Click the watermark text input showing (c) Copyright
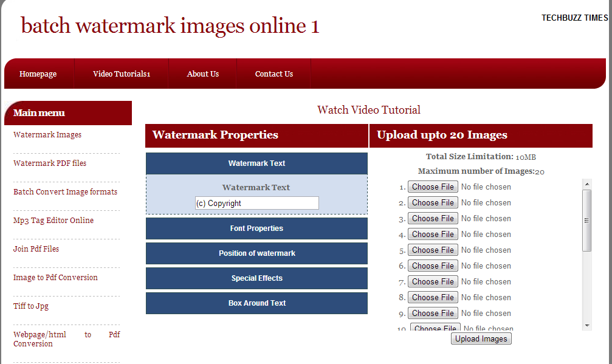This screenshot has height=364, width=612. (256, 202)
